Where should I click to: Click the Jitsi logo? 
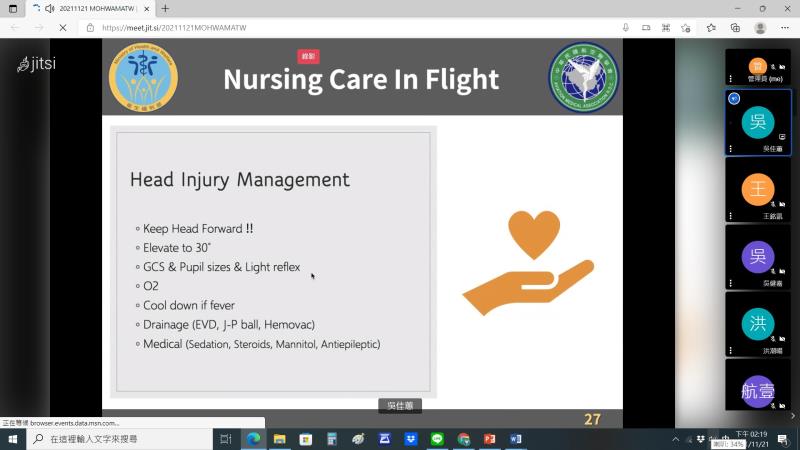36,64
